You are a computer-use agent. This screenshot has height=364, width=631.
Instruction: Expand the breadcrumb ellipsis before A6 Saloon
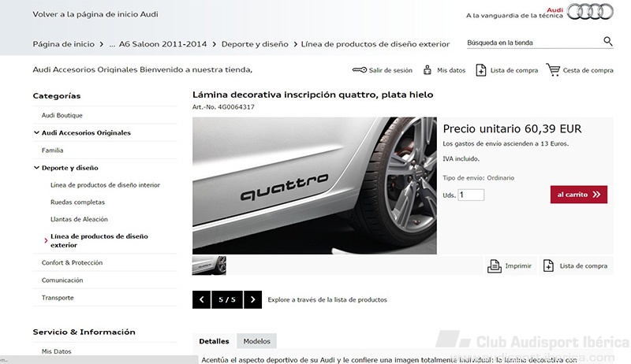[112, 44]
